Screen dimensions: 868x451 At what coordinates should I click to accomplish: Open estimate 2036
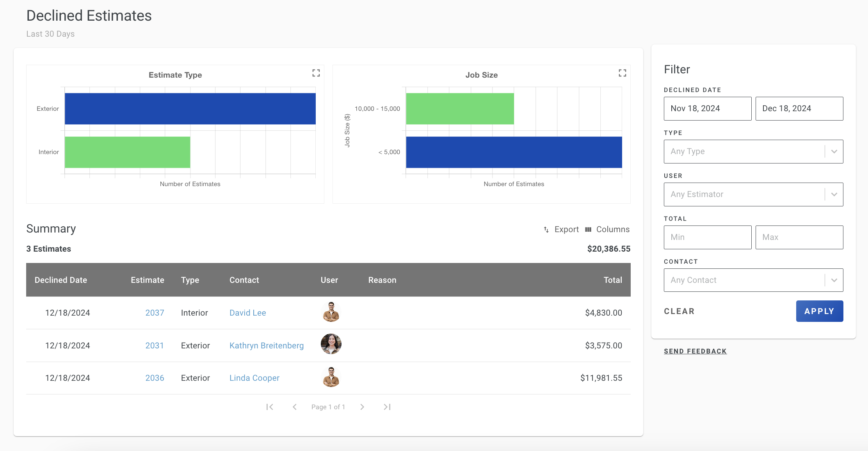155,378
